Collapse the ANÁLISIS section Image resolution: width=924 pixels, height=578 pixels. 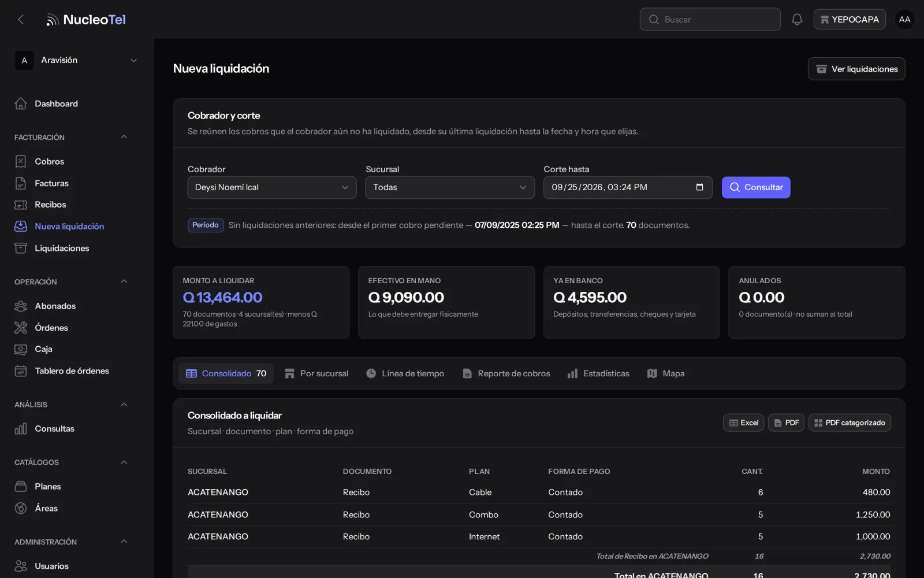coord(124,404)
